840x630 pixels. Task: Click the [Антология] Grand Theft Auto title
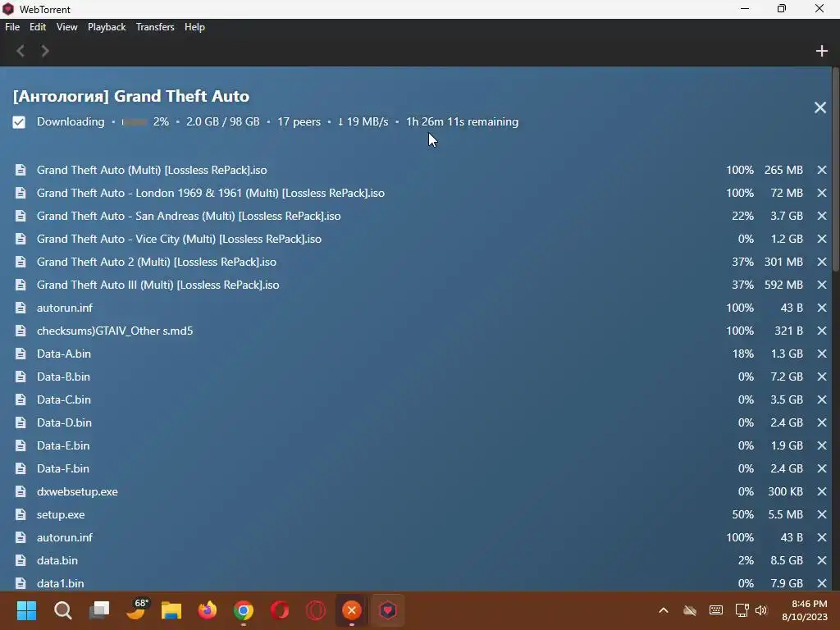[x=131, y=97]
